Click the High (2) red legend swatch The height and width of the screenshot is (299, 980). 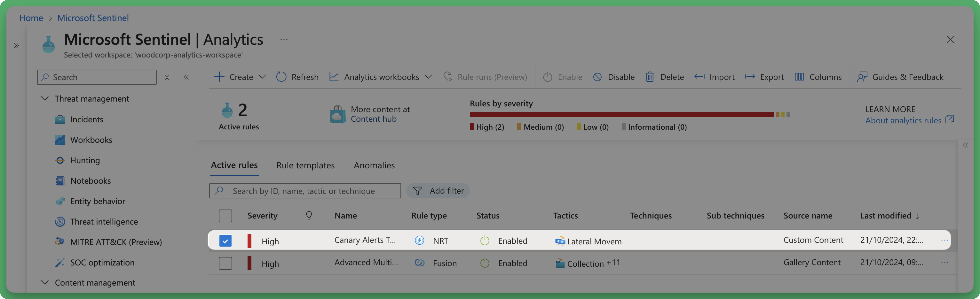(x=472, y=126)
